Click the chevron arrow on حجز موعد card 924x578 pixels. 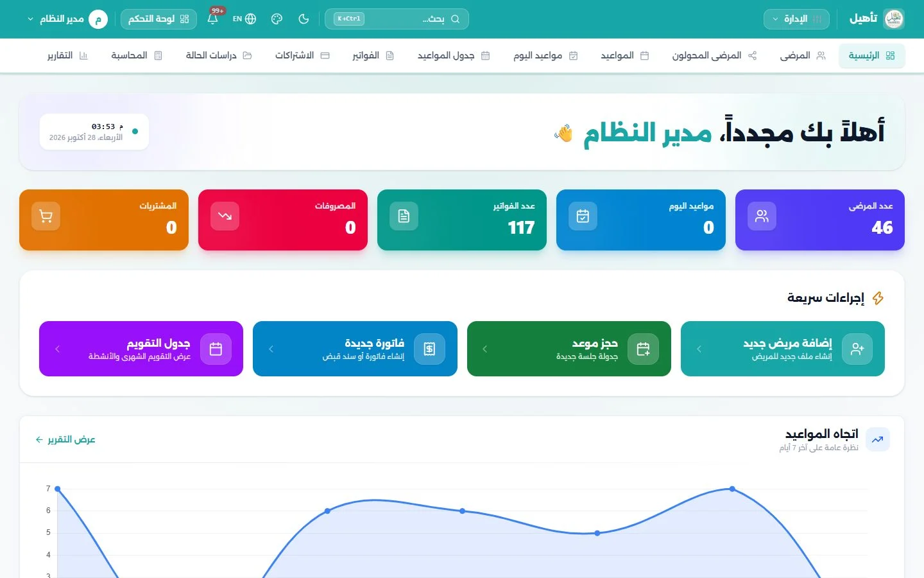[484, 349]
